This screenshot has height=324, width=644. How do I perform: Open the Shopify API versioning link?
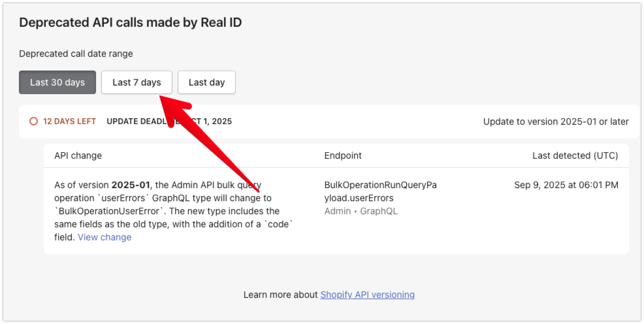[x=367, y=295]
